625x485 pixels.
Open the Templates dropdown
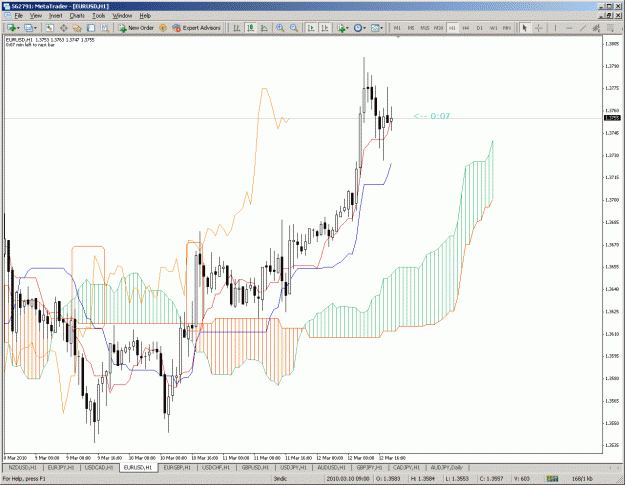(377, 28)
